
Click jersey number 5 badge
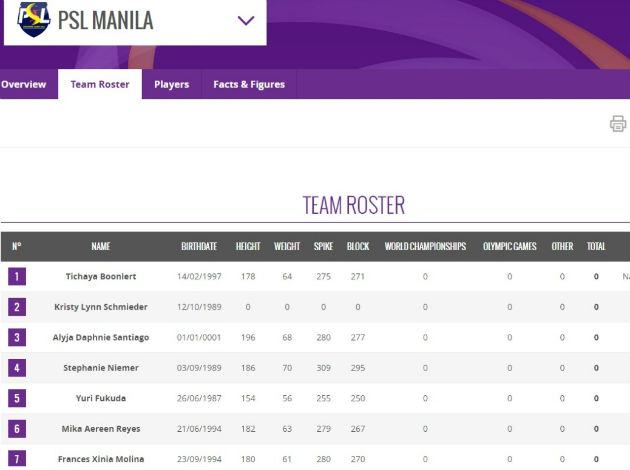(x=17, y=398)
